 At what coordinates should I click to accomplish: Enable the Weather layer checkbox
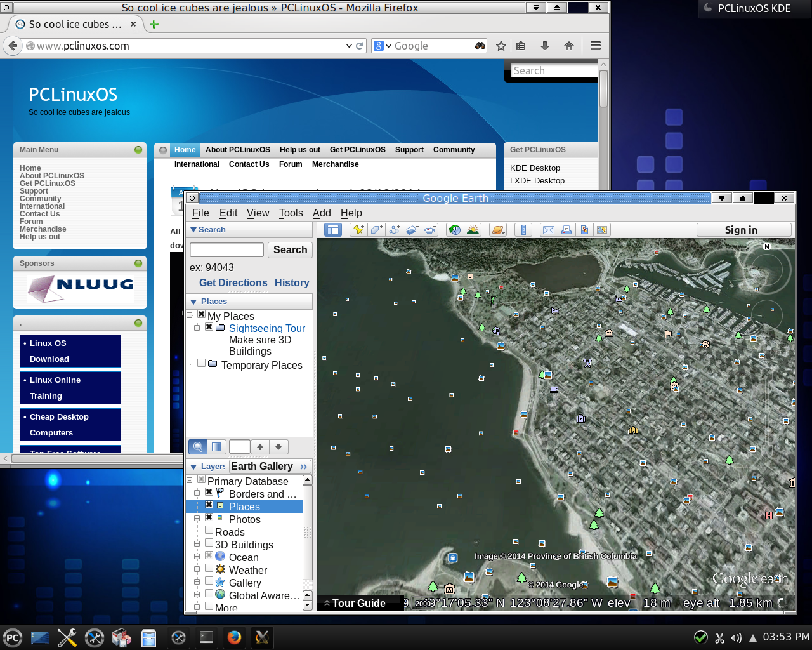(209, 569)
